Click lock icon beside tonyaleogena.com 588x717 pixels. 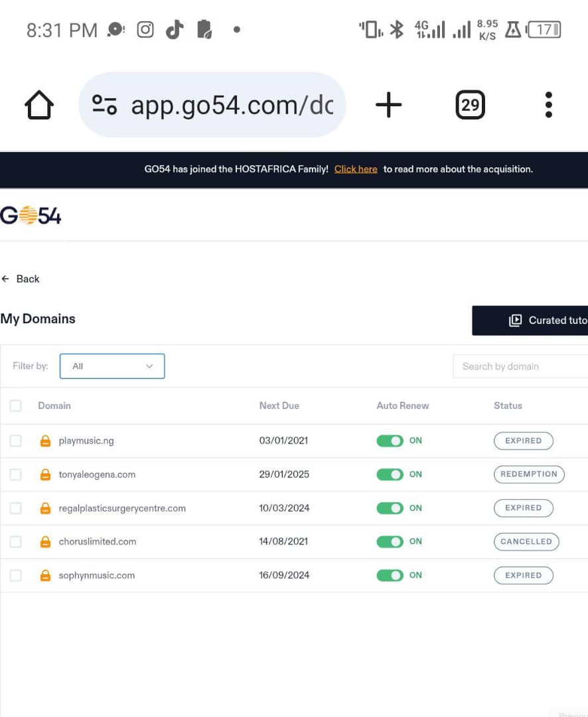pos(45,474)
